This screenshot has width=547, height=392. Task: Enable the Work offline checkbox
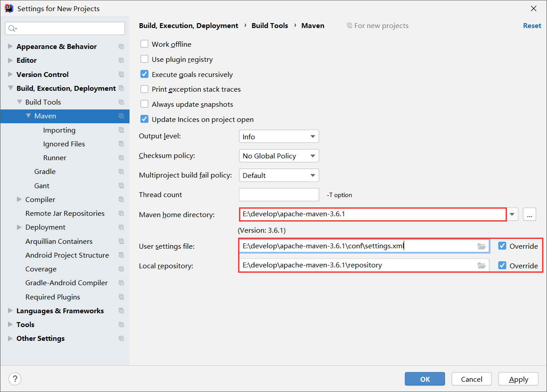click(x=144, y=44)
